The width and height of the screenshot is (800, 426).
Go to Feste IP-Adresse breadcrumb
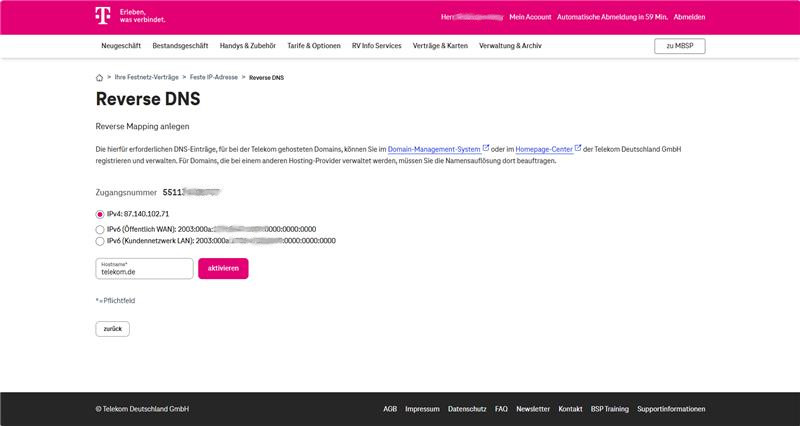(x=214, y=78)
